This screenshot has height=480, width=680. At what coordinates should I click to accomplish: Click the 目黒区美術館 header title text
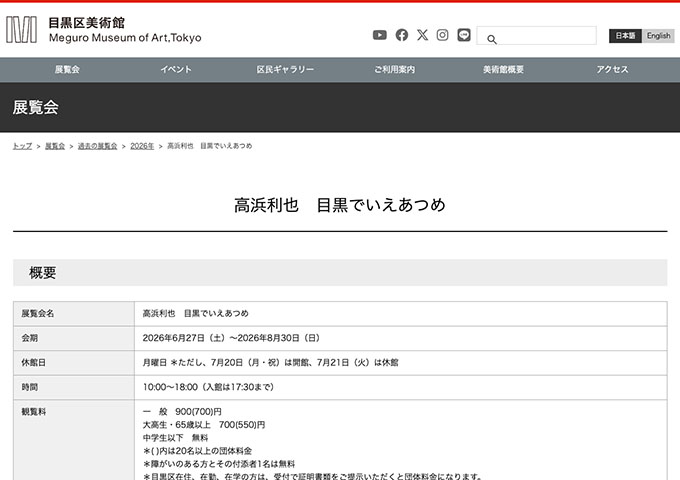86,23
